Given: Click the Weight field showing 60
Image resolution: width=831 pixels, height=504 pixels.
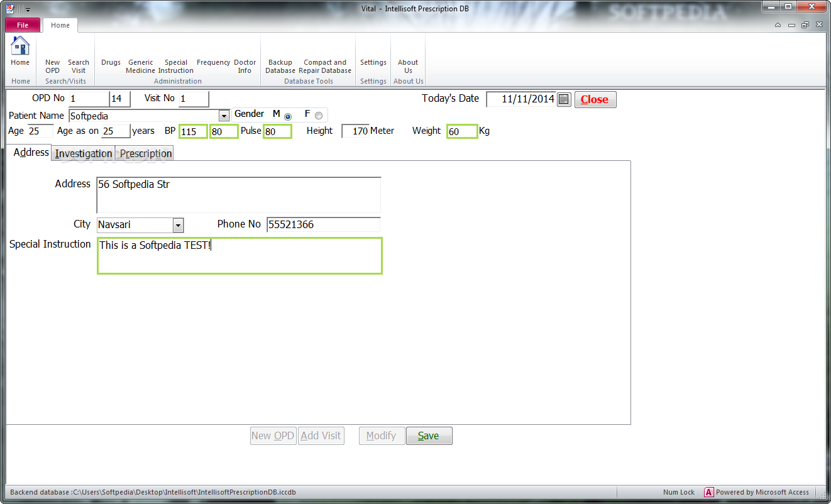Looking at the screenshot, I should [x=462, y=131].
